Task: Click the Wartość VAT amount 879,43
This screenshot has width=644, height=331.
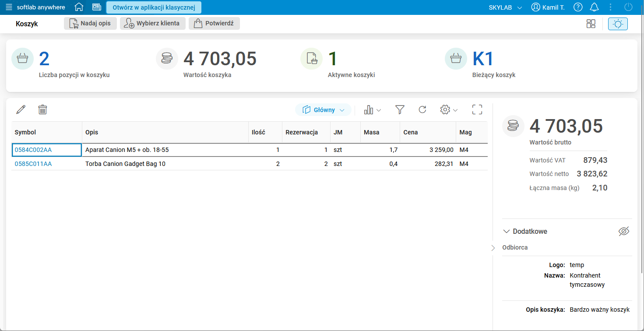Action: (595, 160)
